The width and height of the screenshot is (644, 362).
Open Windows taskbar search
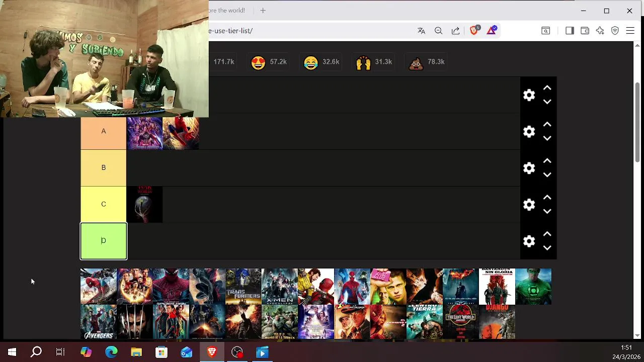click(x=36, y=352)
